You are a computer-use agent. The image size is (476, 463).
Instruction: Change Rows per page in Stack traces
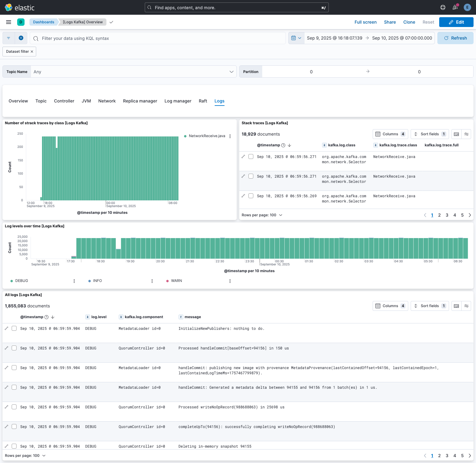pos(262,215)
